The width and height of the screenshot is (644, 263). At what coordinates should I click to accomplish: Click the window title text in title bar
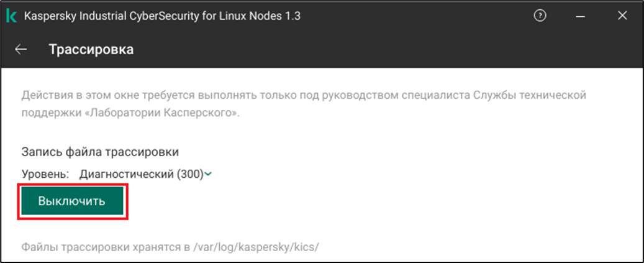[162, 16]
